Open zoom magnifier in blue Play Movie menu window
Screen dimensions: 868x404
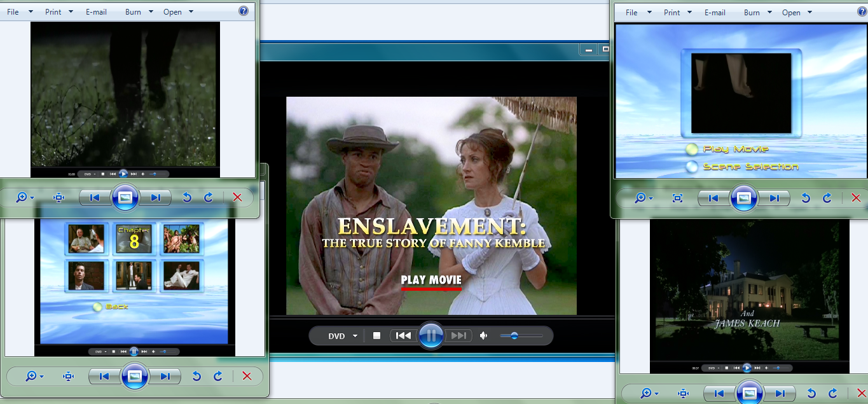click(643, 198)
